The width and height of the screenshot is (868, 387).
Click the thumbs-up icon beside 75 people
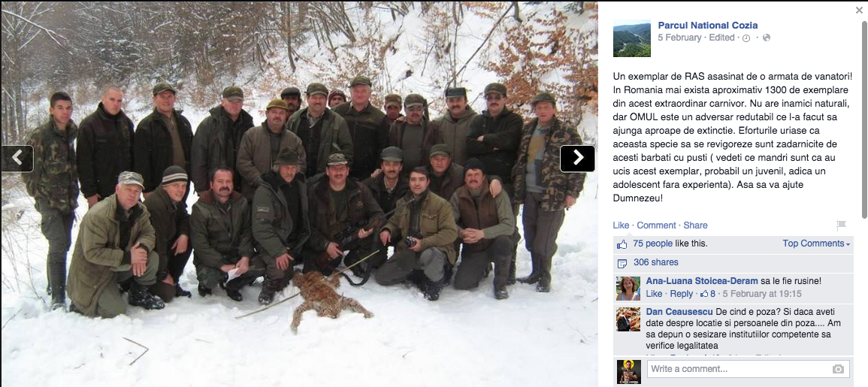[622, 244]
